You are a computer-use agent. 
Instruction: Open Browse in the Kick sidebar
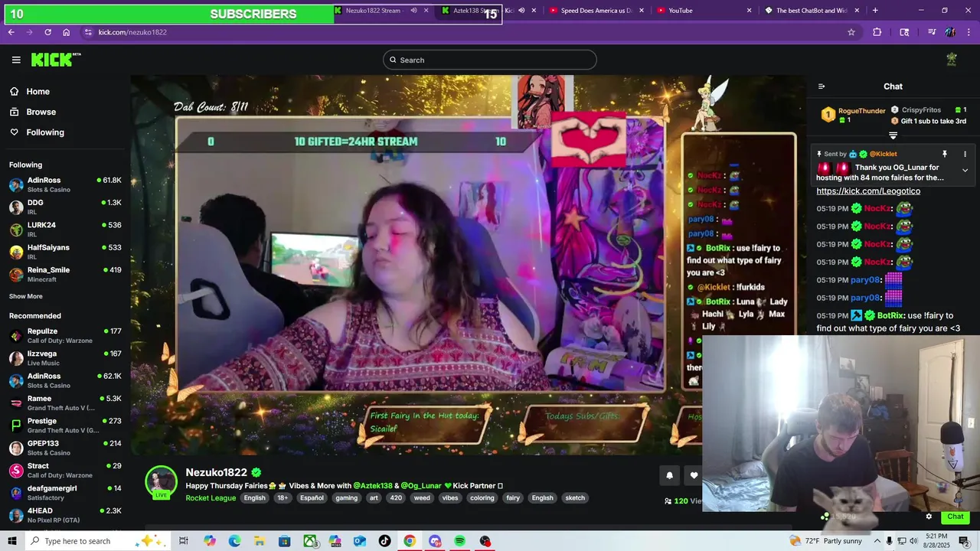click(41, 112)
